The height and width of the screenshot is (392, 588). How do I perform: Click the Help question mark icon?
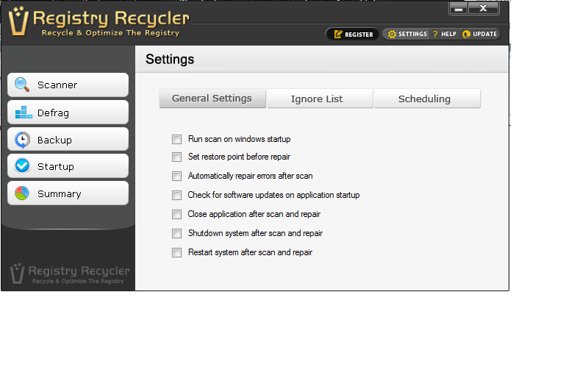coord(435,34)
